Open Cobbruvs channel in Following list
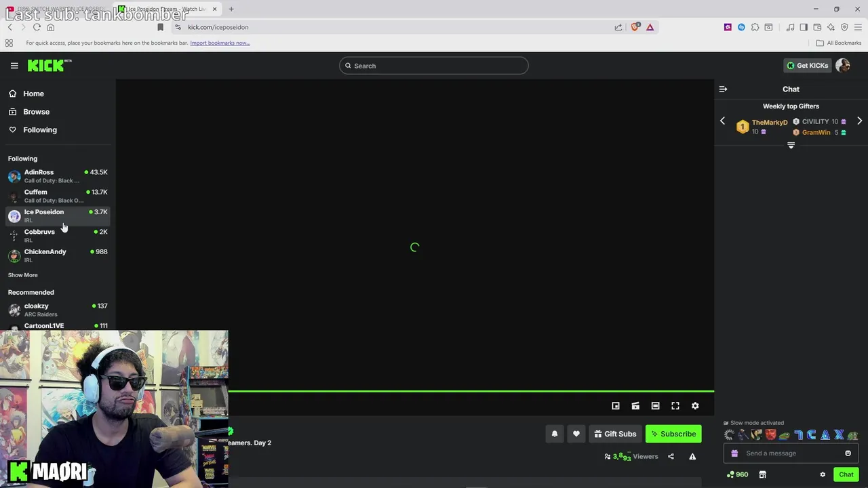Image resolution: width=868 pixels, height=488 pixels. tap(58, 235)
